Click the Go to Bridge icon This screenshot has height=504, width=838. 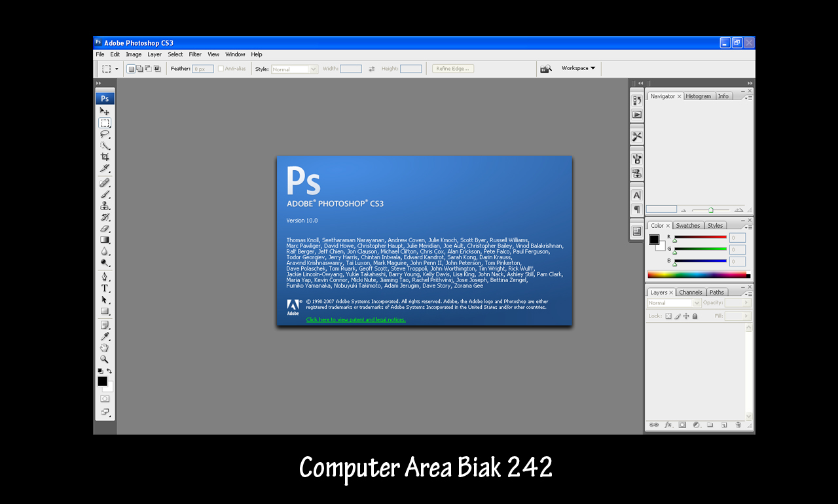coord(546,68)
